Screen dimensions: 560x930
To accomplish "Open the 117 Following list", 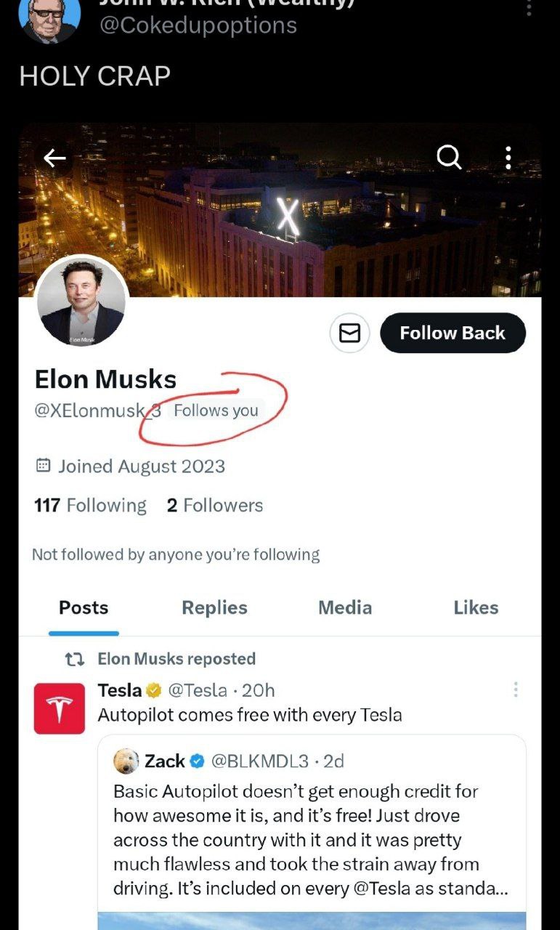I will tap(90, 505).
